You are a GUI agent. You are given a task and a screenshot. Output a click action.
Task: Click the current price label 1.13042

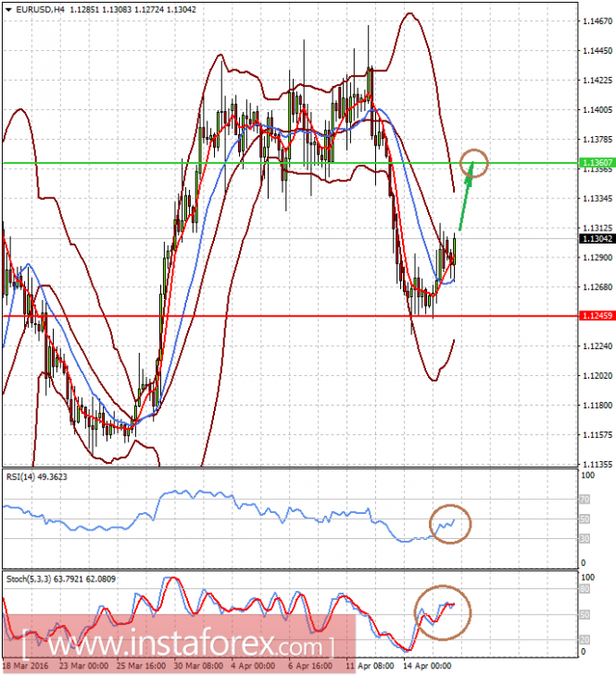coord(597,238)
